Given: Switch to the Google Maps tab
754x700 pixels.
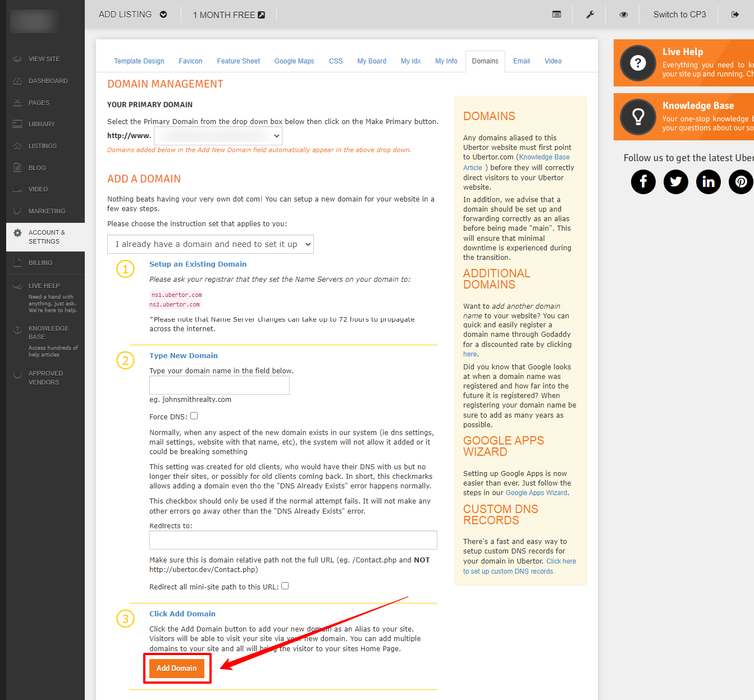Looking at the screenshot, I should tap(294, 61).
